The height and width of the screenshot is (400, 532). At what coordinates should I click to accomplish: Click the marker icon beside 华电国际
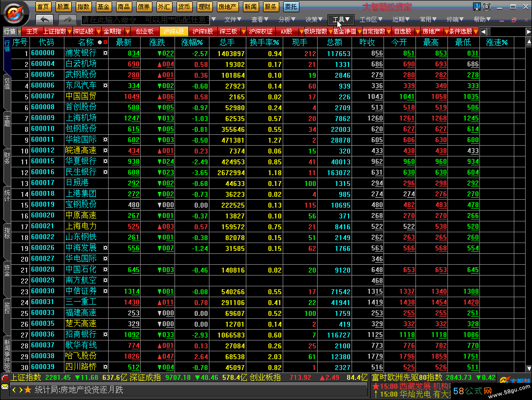tap(106, 259)
